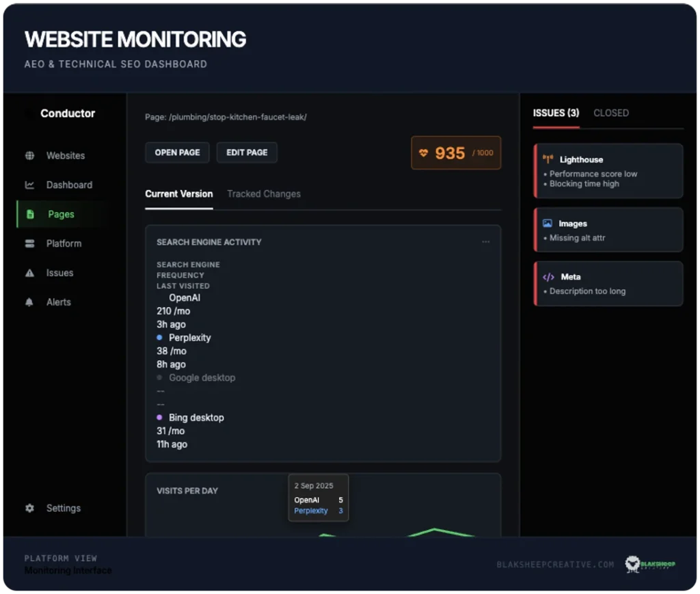Click the '31 /mo' frequency value
700x594 pixels.
[170, 431]
